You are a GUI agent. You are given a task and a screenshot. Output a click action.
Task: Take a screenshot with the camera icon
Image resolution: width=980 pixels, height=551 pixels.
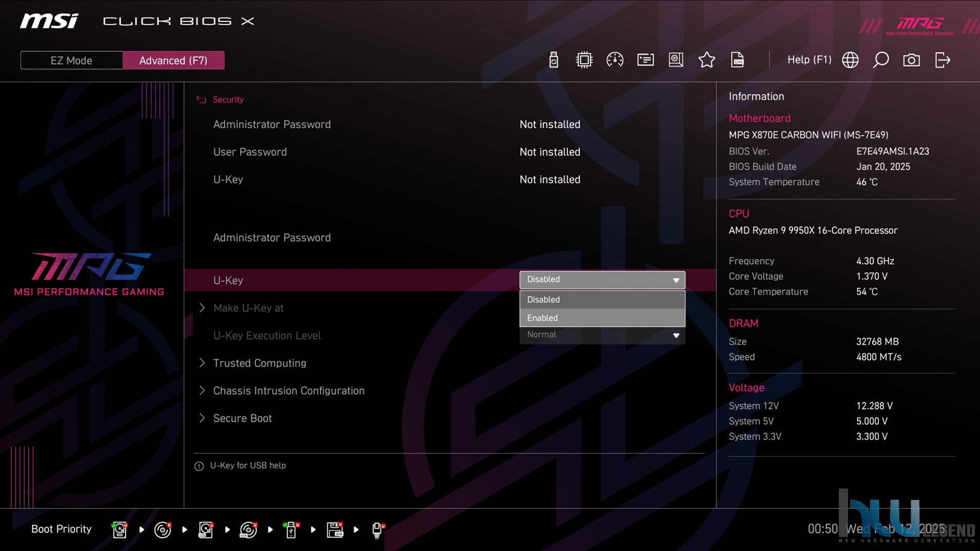point(911,60)
